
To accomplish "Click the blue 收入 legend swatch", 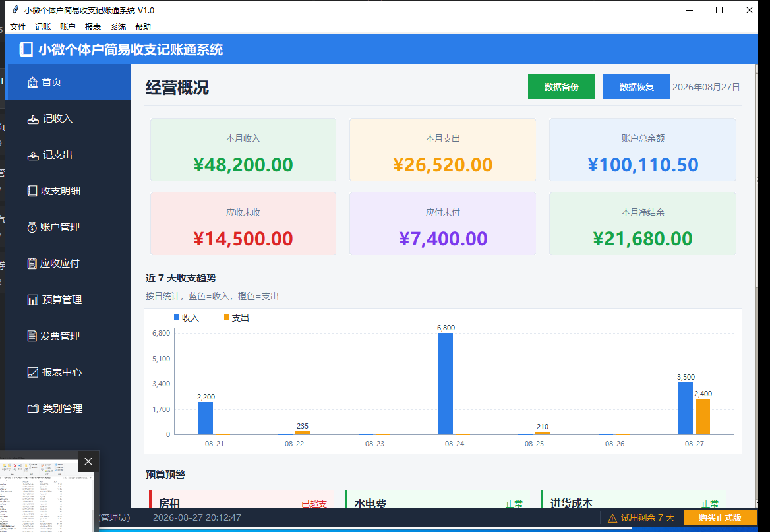I will (x=177, y=317).
